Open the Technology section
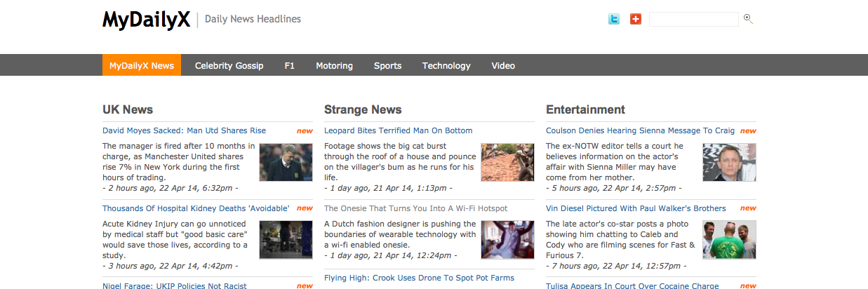Screen dimensions: 868x289 click(x=446, y=65)
